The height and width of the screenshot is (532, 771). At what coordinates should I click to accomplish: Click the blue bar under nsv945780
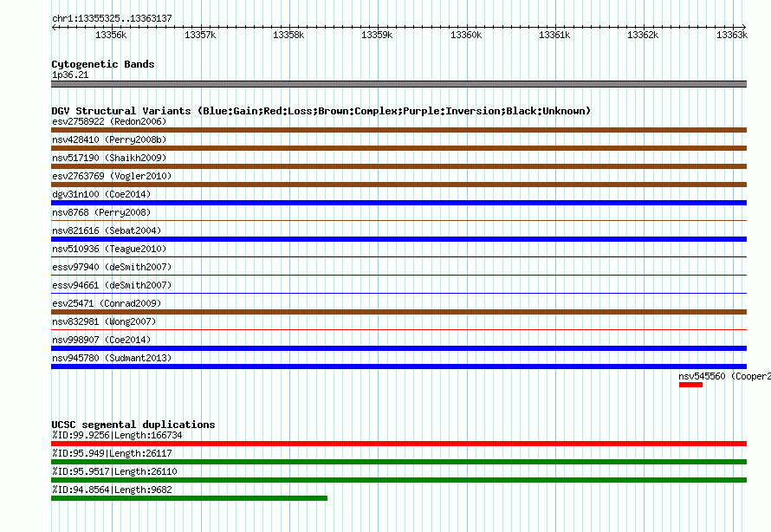tap(398, 367)
